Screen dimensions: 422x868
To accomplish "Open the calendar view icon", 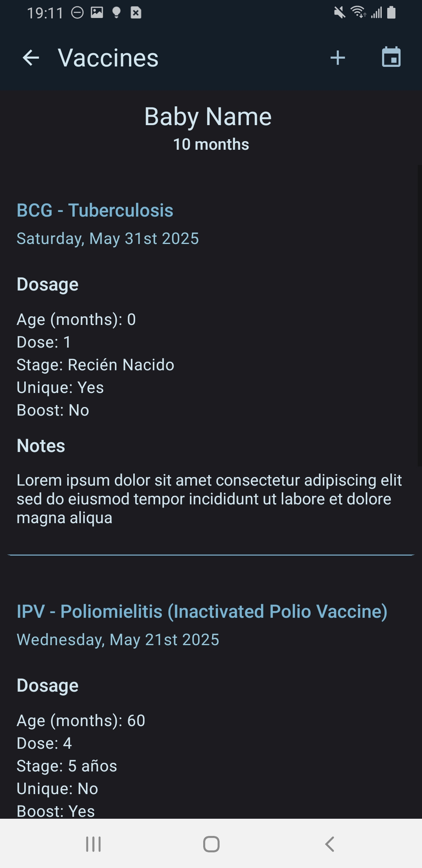I will click(x=391, y=57).
